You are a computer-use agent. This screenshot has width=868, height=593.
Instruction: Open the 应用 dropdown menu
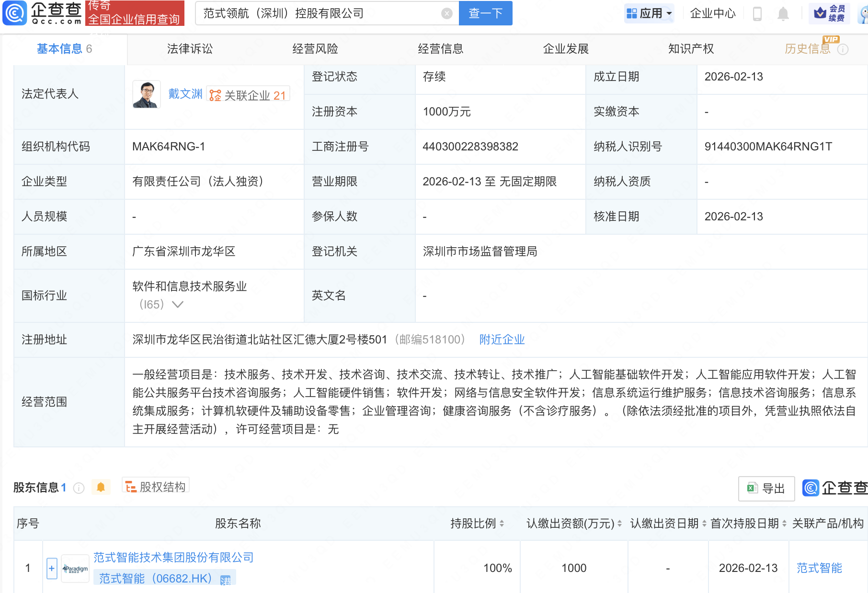point(649,13)
